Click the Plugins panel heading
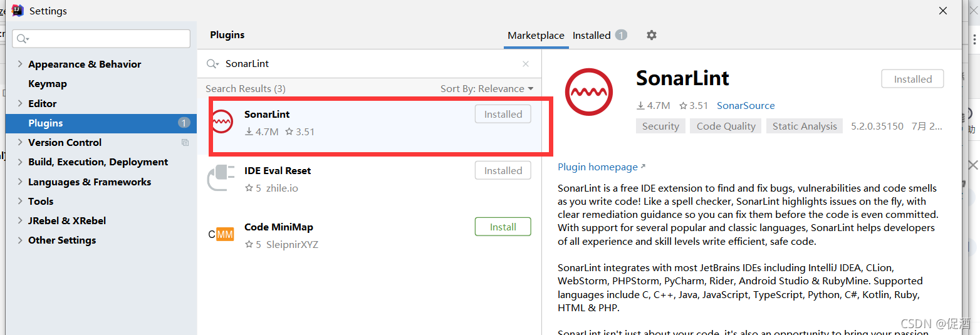The image size is (980, 335). 227,35
